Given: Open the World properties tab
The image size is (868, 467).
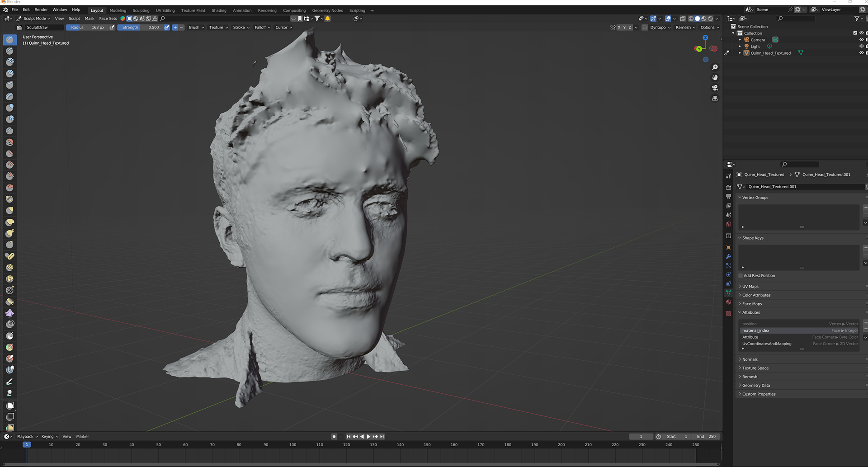Looking at the screenshot, I should pos(728,224).
